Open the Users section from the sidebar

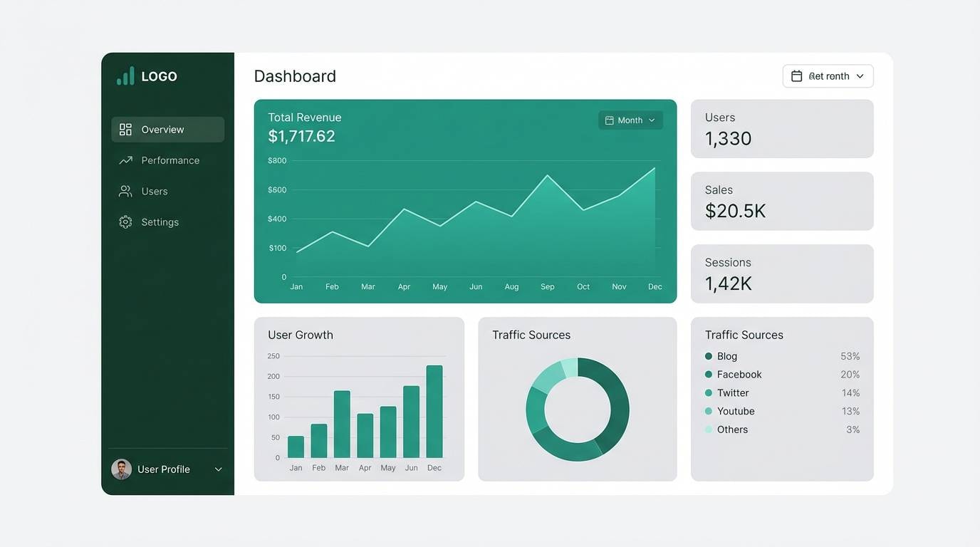(155, 191)
